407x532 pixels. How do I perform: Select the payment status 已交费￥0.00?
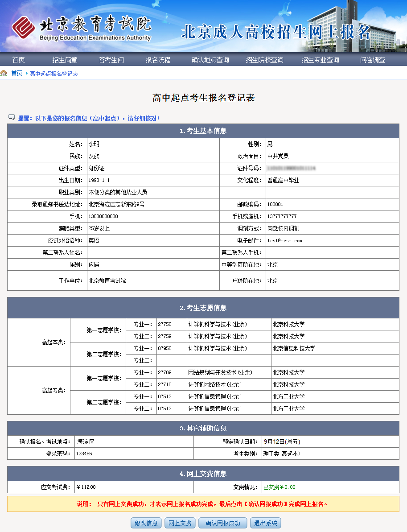279,487
